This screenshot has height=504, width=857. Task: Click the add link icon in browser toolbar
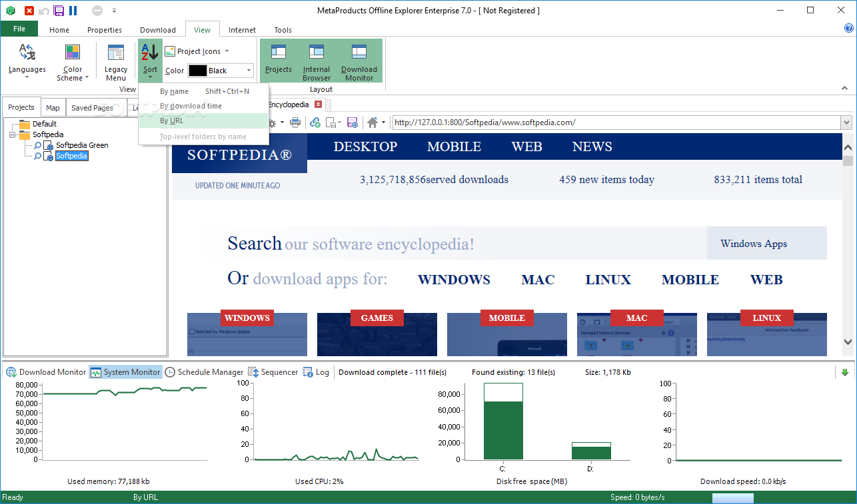[x=315, y=123]
